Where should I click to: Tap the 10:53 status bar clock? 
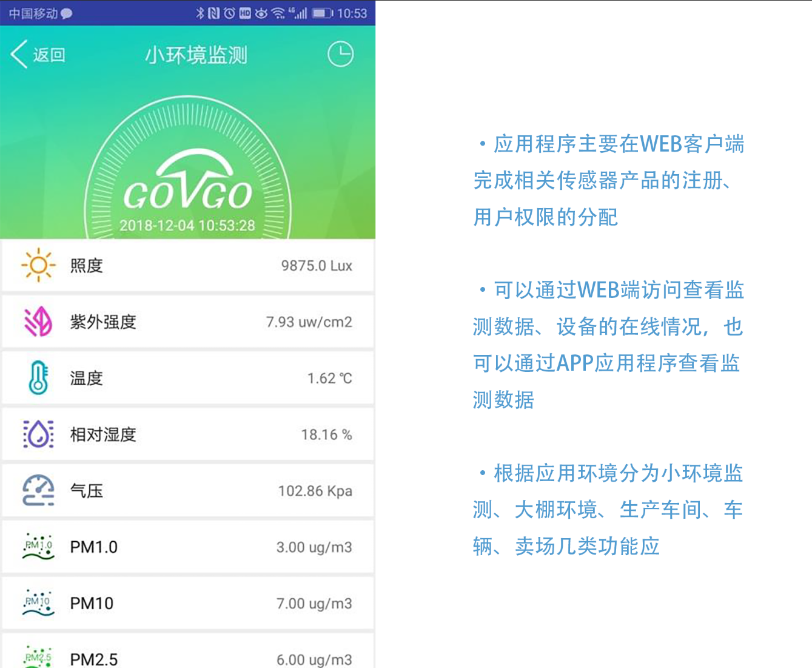tap(352, 13)
